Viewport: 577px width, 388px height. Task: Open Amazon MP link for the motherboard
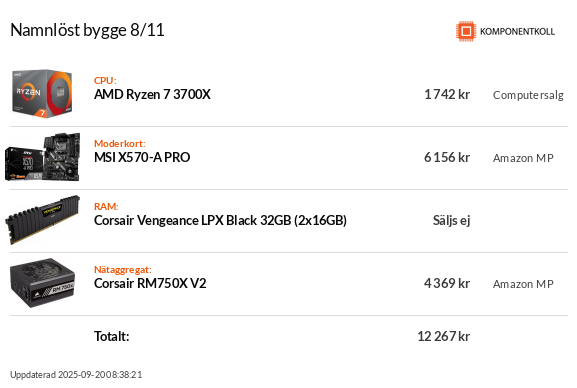click(523, 158)
